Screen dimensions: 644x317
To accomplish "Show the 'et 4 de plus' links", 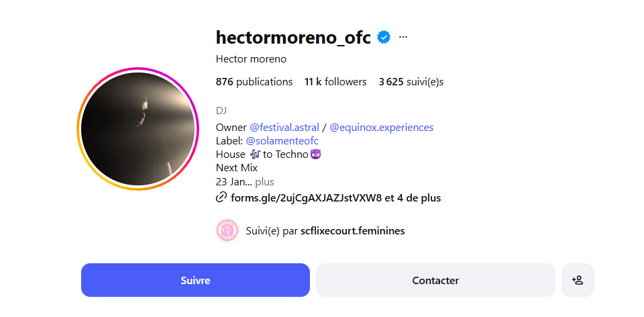I will (x=413, y=197).
